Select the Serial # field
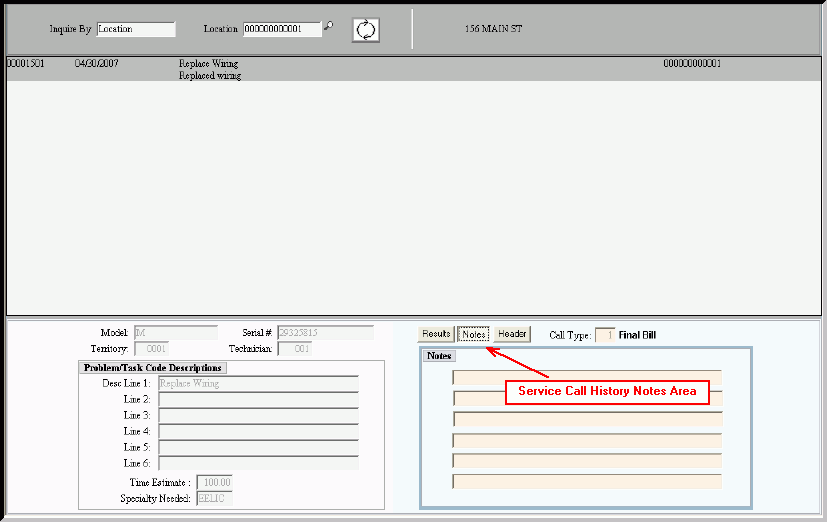 325,332
